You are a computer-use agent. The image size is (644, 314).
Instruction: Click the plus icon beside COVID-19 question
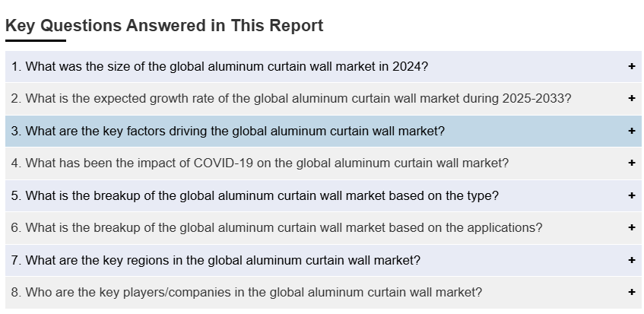631,163
